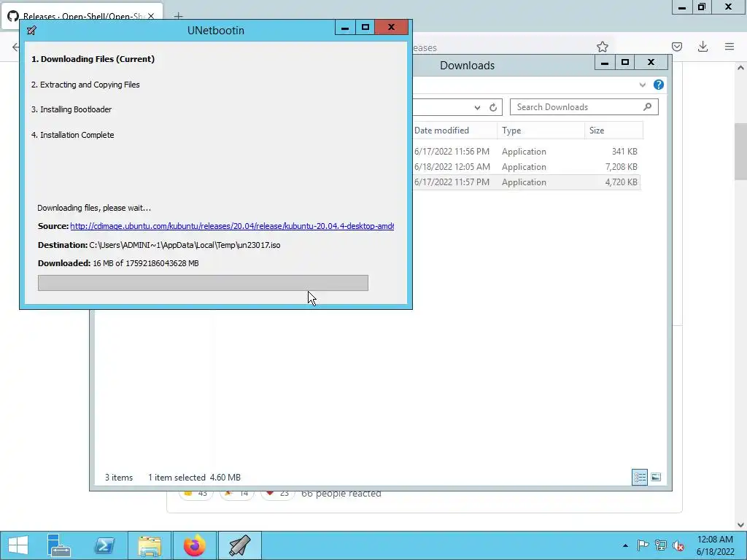Viewport: 747px width, 560px height.
Task: Open PowerShell from the taskbar
Action: tap(104, 545)
